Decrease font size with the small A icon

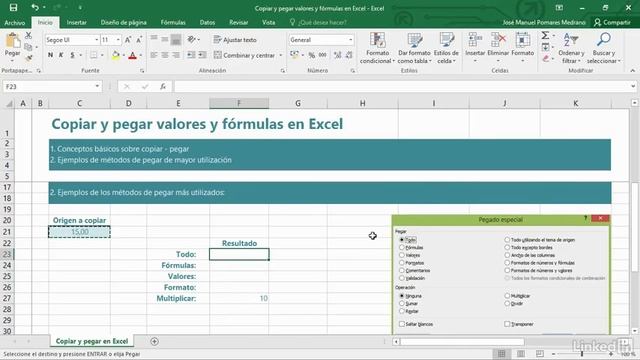[x=139, y=40]
